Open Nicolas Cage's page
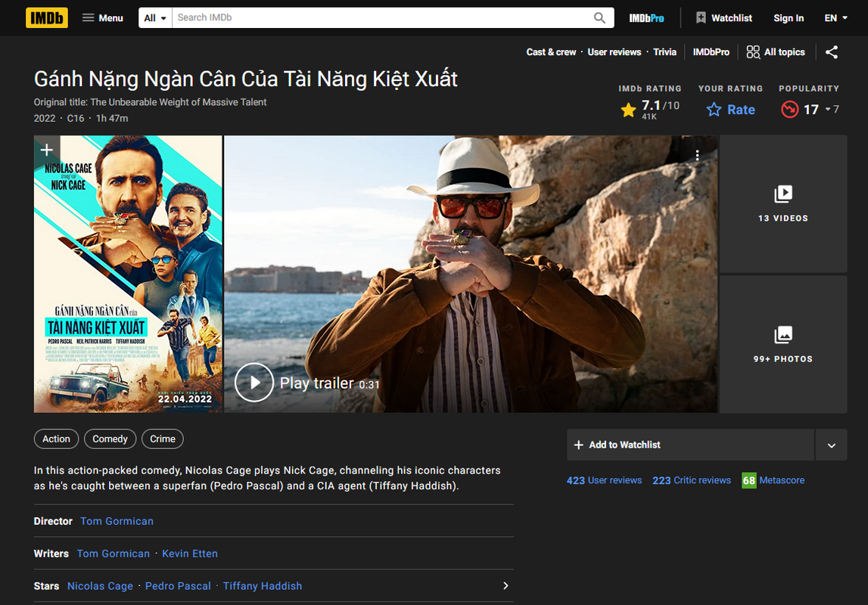 100,585
